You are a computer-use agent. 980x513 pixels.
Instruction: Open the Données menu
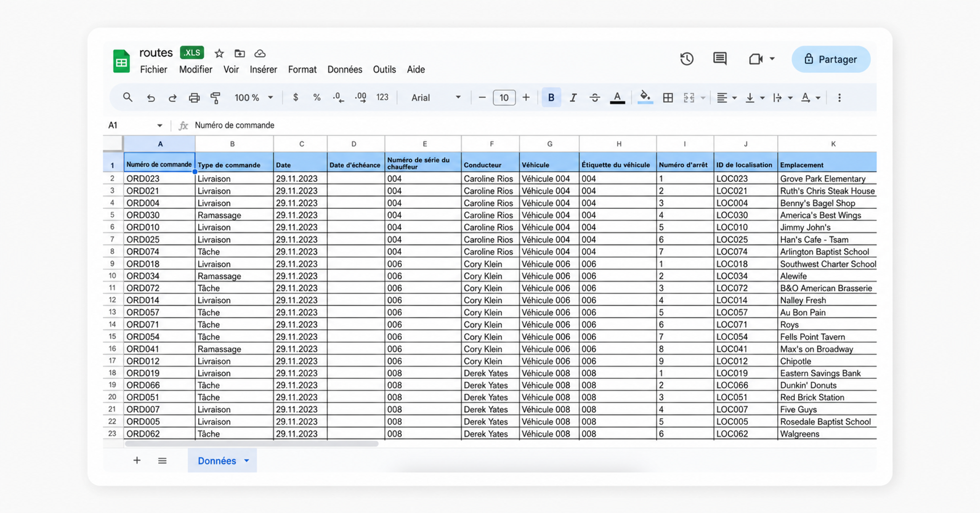coord(345,69)
